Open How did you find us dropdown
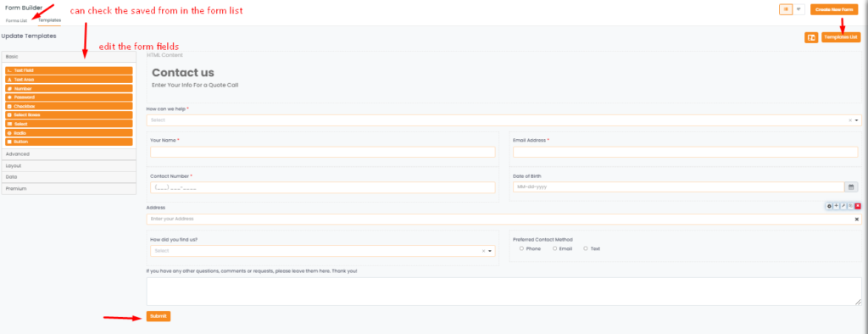The image size is (868, 334). click(322, 251)
